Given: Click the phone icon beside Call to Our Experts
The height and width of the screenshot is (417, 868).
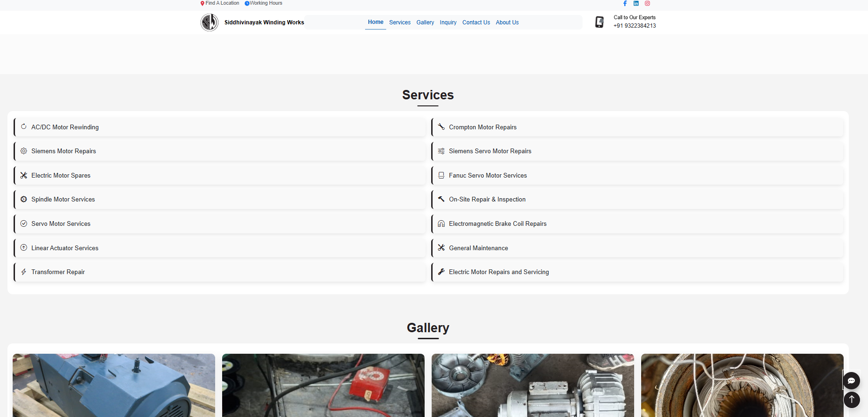Looking at the screenshot, I should (599, 22).
